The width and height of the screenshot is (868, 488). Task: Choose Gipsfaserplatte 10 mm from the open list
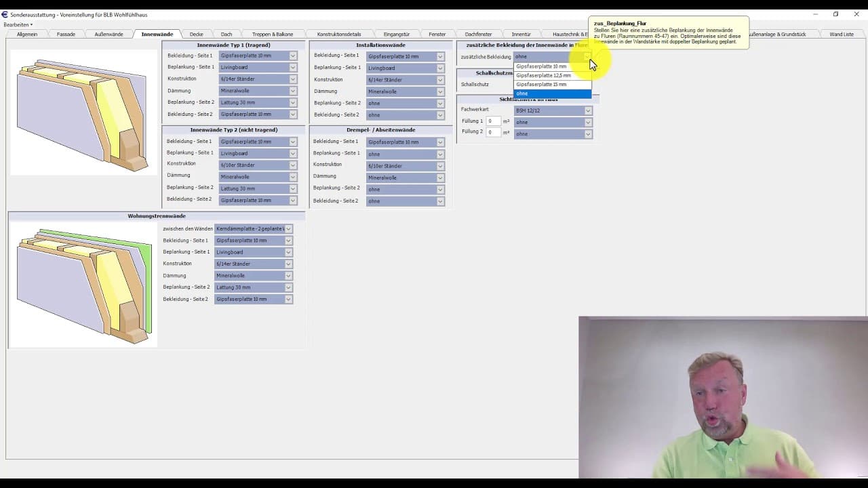pyautogui.click(x=553, y=66)
